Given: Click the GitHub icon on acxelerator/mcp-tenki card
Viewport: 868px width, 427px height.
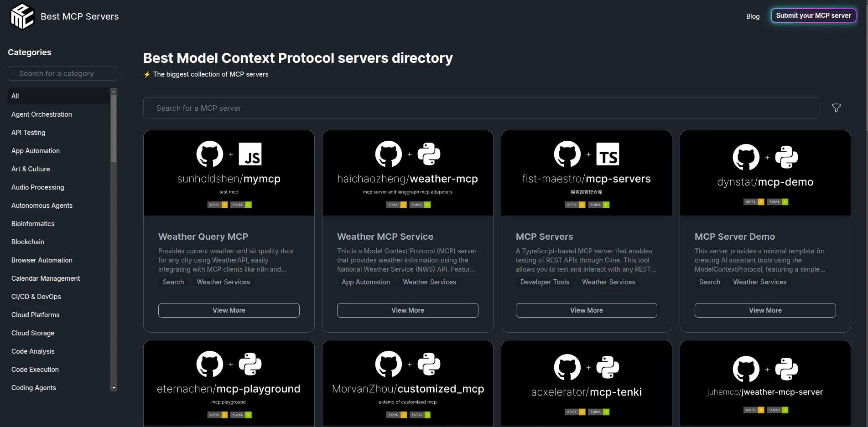Looking at the screenshot, I should coord(567,367).
